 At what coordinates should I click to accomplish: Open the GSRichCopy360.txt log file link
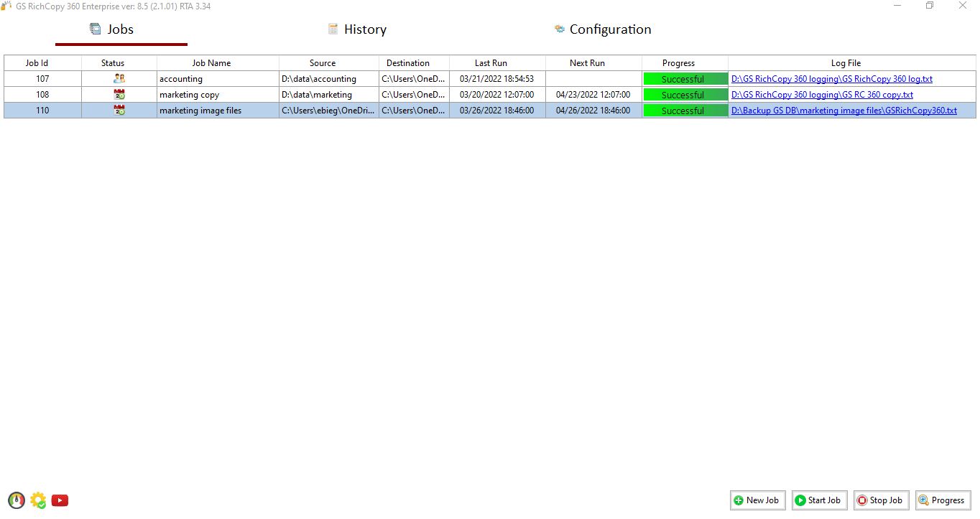(x=844, y=111)
